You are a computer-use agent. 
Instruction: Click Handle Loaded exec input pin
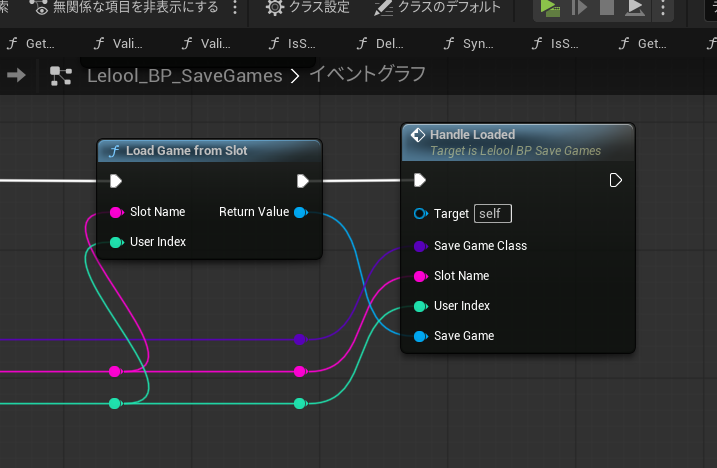(x=420, y=180)
